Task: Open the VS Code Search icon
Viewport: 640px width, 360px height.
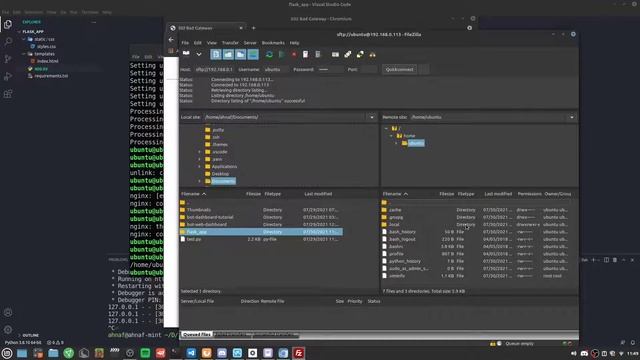Action: click(x=8, y=42)
